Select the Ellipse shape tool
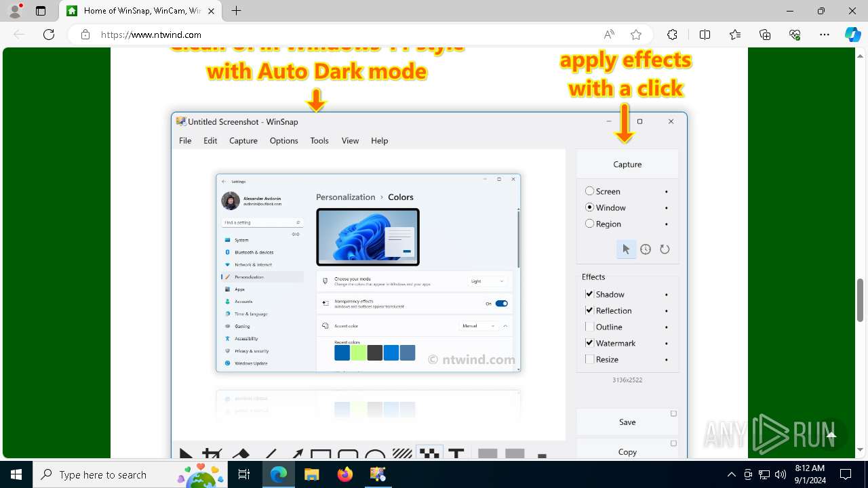The width and height of the screenshot is (868, 488). coord(375,453)
